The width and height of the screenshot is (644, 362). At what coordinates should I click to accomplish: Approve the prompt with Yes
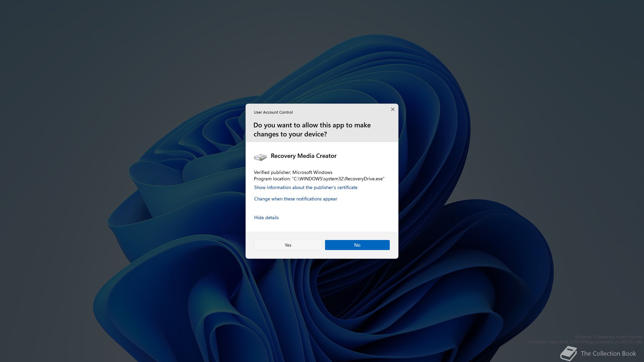coord(288,245)
